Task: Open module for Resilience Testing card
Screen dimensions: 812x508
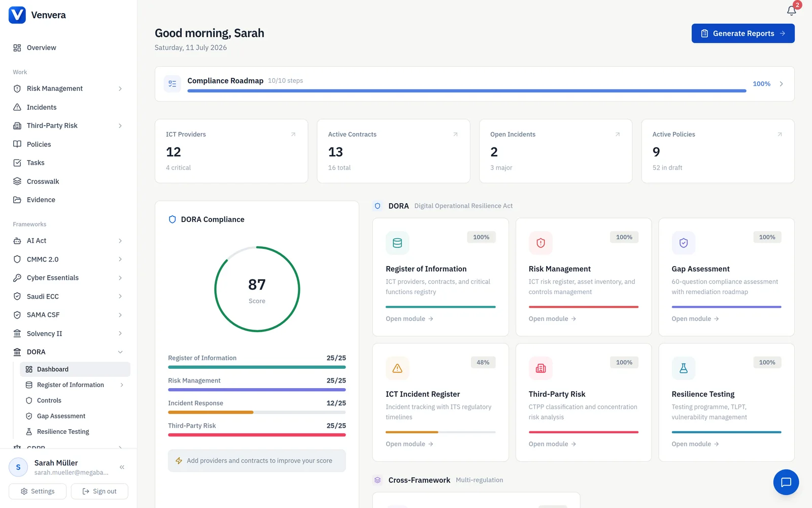Action: click(695, 444)
